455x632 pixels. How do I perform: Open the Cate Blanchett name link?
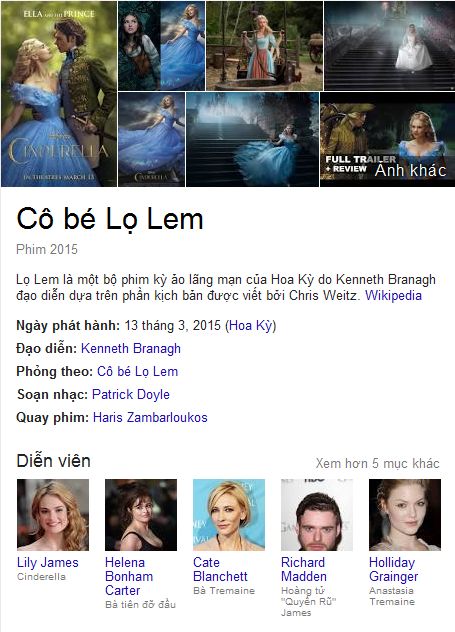[220, 569]
